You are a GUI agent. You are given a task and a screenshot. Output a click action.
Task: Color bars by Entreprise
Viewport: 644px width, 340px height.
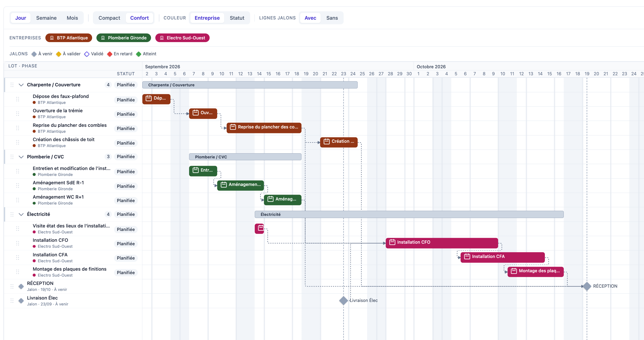point(207,18)
